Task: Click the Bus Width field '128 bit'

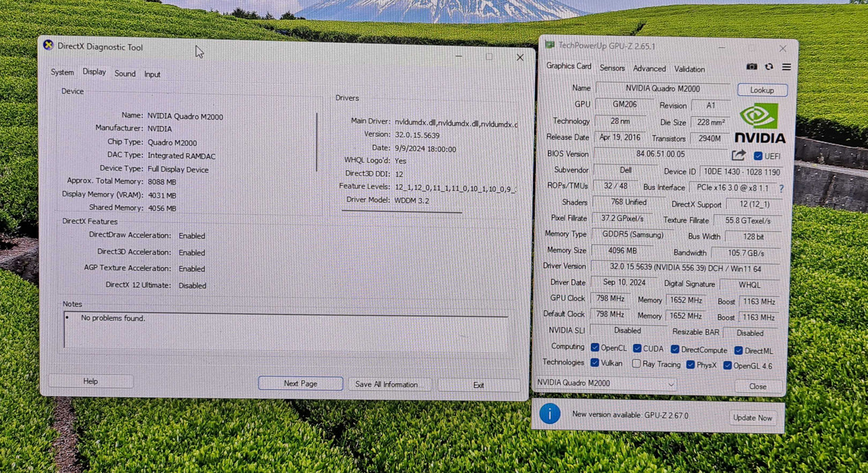Action: point(753,237)
